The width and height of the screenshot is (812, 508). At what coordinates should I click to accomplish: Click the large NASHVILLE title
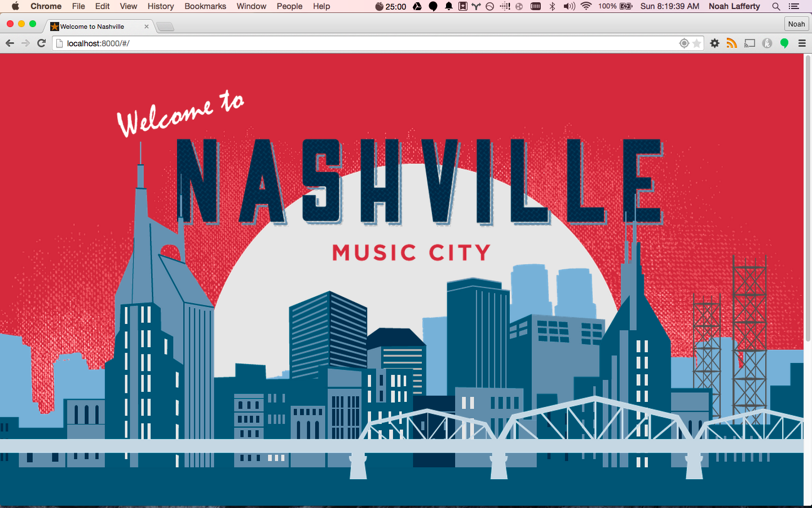420,182
